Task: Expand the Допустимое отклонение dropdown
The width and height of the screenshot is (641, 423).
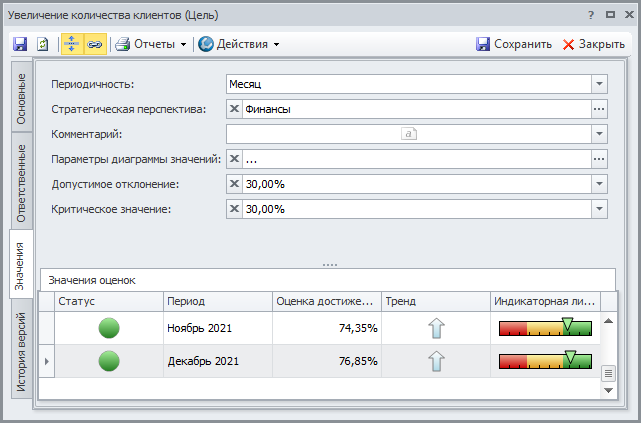Action: click(x=599, y=184)
